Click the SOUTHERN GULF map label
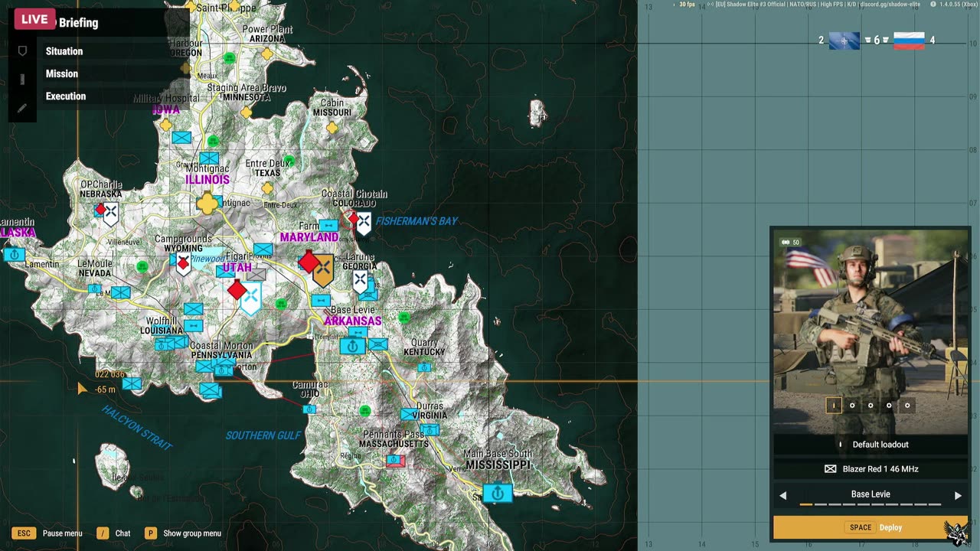 (x=263, y=435)
